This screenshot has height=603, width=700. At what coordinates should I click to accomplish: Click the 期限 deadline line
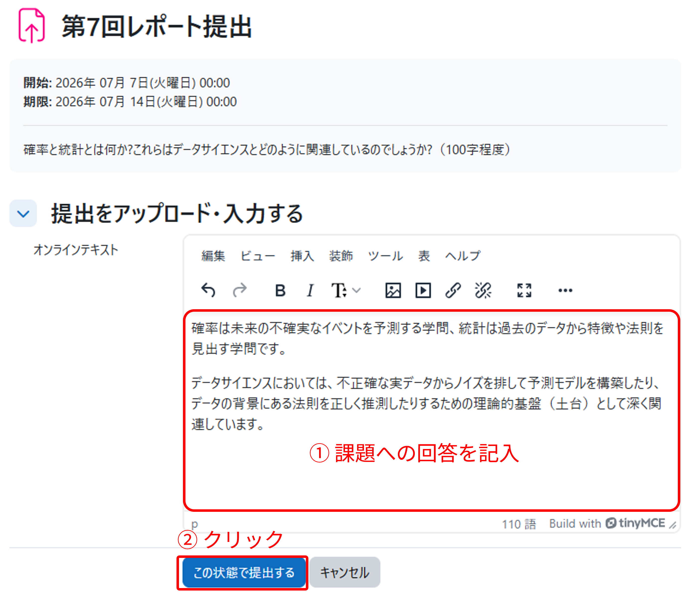(x=130, y=102)
